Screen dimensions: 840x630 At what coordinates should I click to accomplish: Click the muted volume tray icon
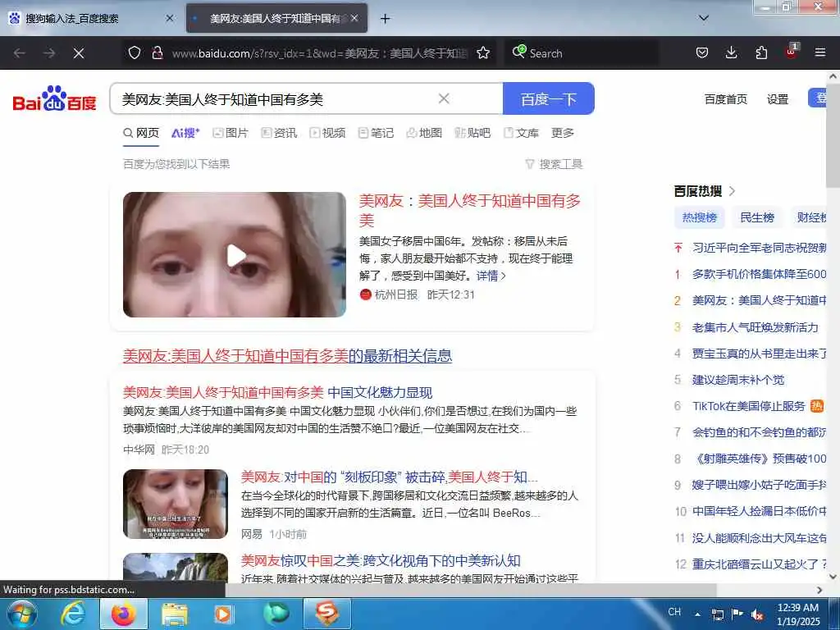[757, 614]
